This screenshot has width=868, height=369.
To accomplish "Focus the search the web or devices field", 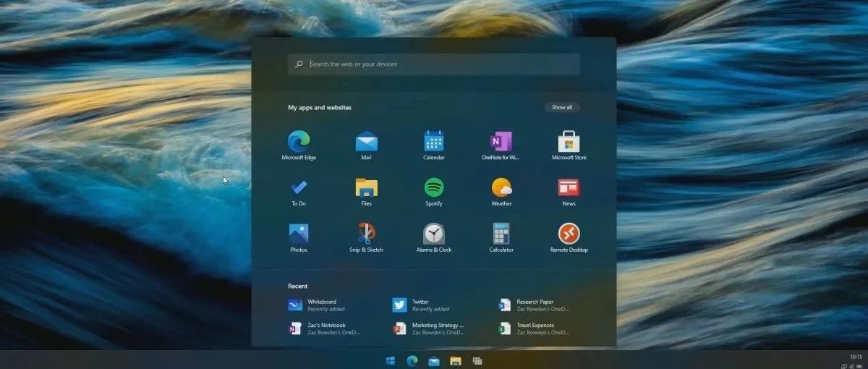I will 434,64.
